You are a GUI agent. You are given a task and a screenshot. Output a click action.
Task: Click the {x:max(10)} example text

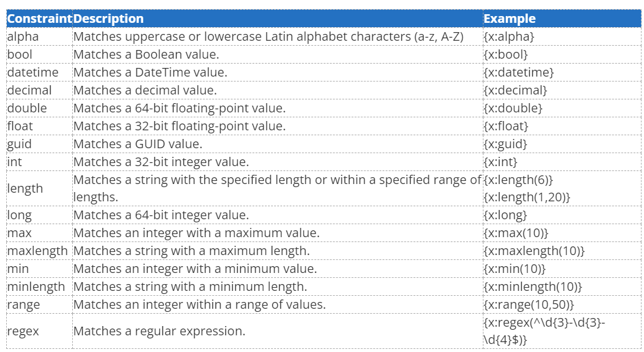coord(516,233)
